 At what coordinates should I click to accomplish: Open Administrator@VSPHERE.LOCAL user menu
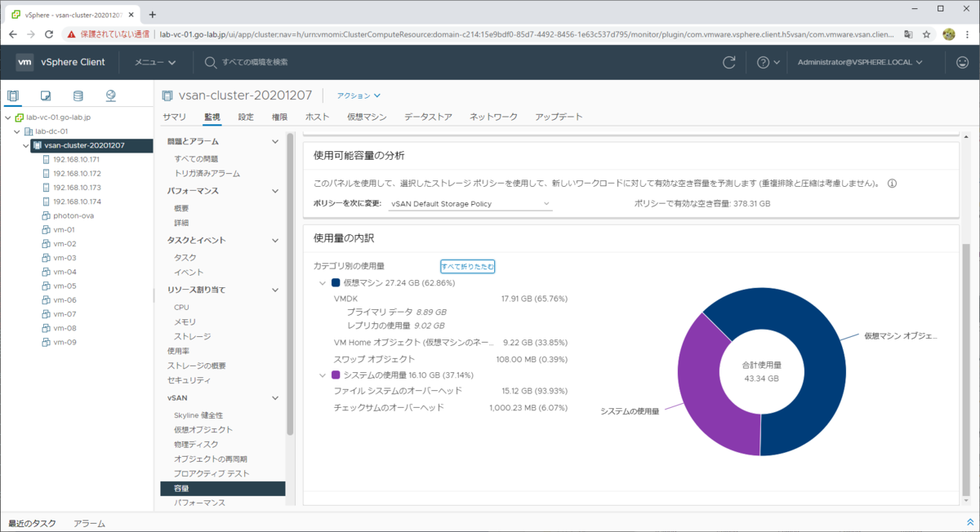(860, 62)
